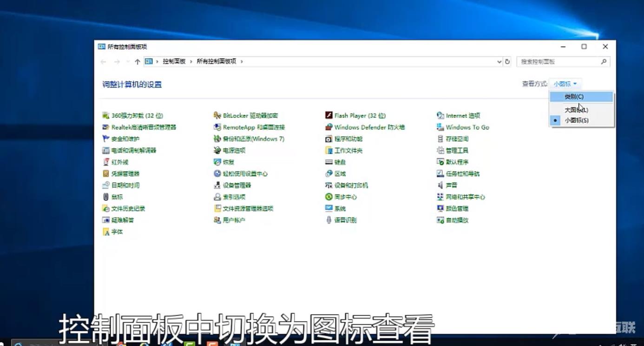Open the 文件历史记录 icon
The width and height of the screenshot is (644, 346).
(x=106, y=208)
